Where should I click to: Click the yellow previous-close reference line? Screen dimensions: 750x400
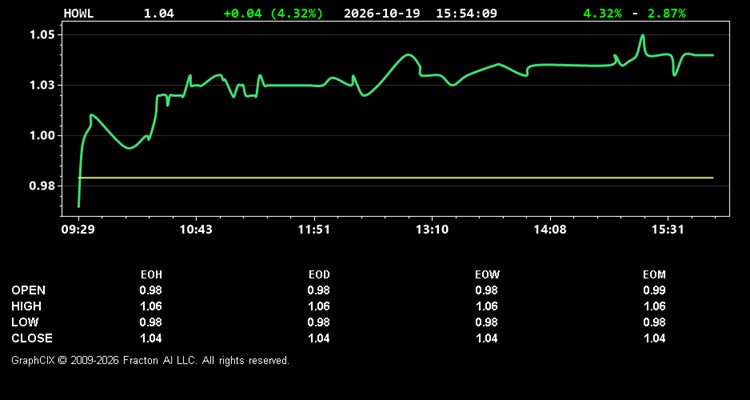click(396, 178)
